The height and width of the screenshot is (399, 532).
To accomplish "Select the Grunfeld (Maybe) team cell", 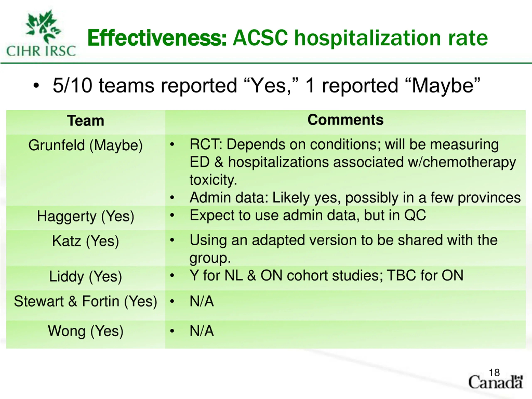I will 86,145.
